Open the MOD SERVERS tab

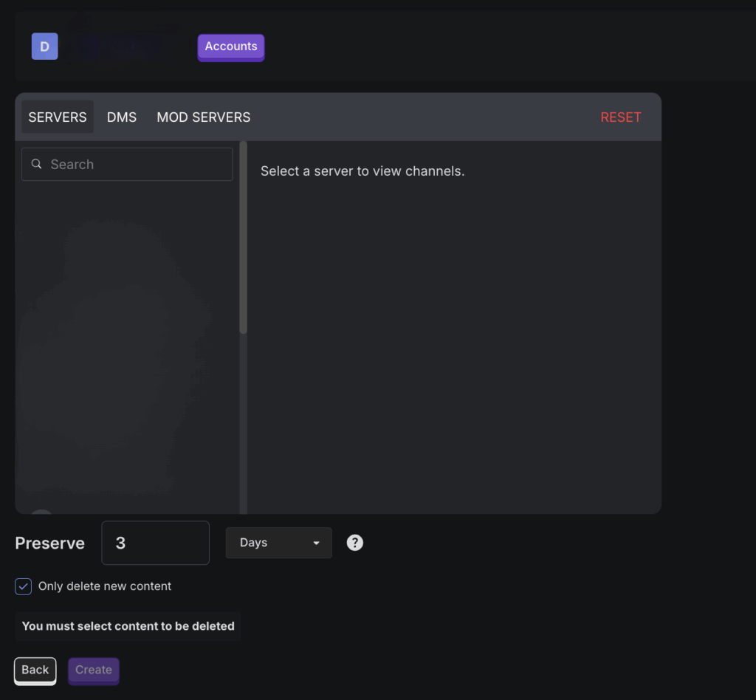[x=204, y=117]
